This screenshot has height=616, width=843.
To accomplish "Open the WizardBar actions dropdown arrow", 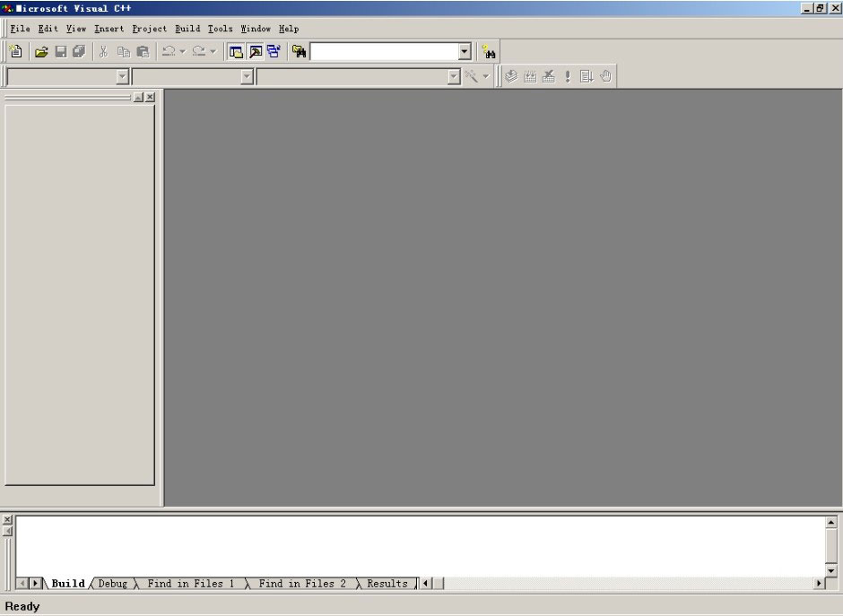I will 486,76.
